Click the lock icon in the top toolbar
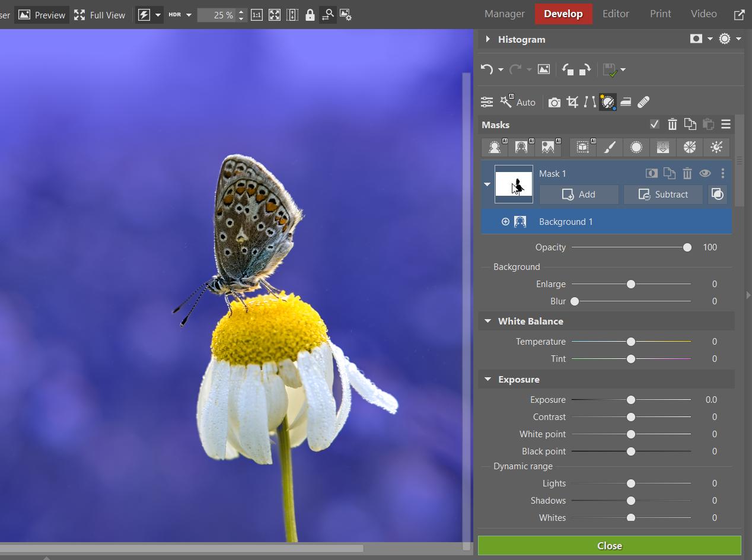Viewport: 752px width, 560px height. (310, 14)
